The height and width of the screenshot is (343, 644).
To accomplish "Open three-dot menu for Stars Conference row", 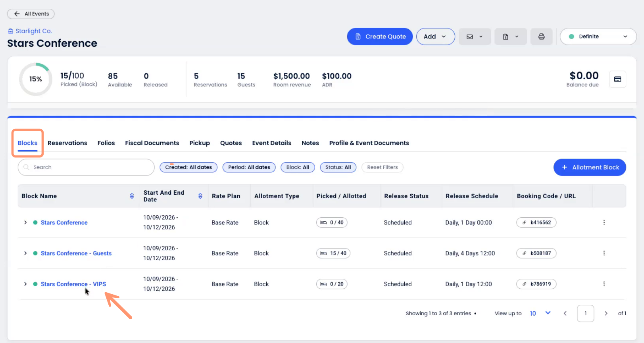I will coord(604,222).
